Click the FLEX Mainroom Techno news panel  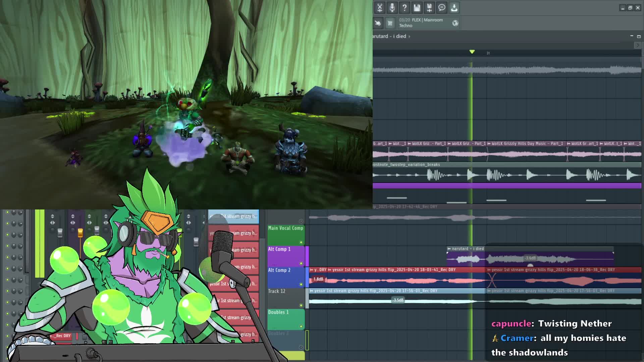click(x=428, y=23)
